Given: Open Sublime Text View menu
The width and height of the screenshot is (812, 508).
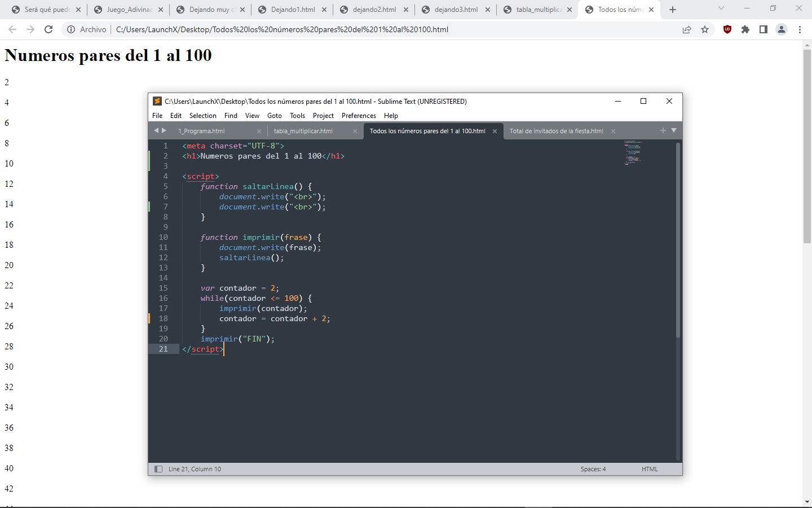Looking at the screenshot, I should (x=252, y=116).
